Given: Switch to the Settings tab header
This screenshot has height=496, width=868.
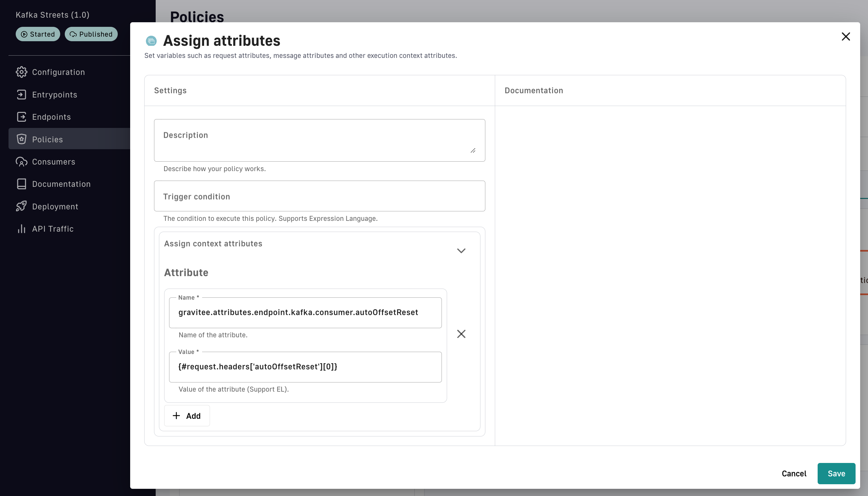Looking at the screenshot, I should (x=170, y=90).
